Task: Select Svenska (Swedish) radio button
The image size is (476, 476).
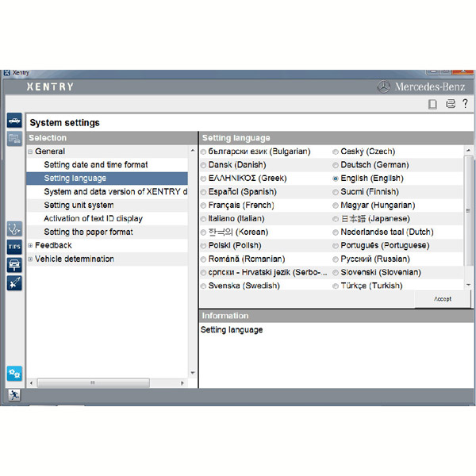Action: pos(203,286)
